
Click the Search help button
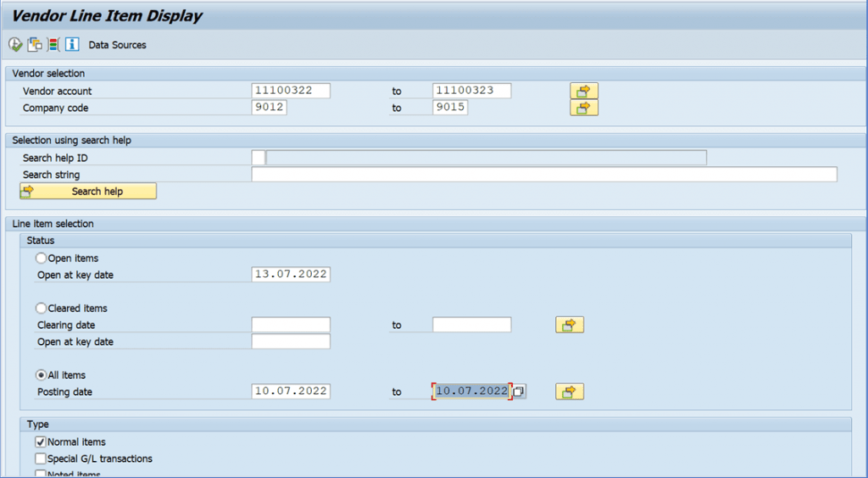point(88,192)
